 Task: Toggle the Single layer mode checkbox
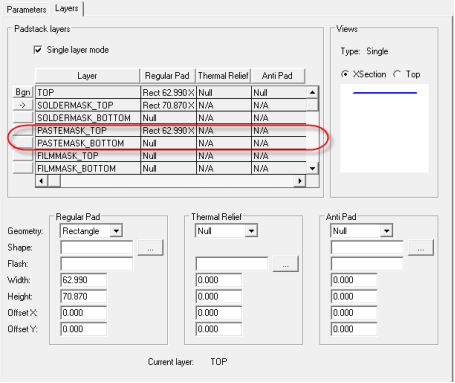pos(38,50)
